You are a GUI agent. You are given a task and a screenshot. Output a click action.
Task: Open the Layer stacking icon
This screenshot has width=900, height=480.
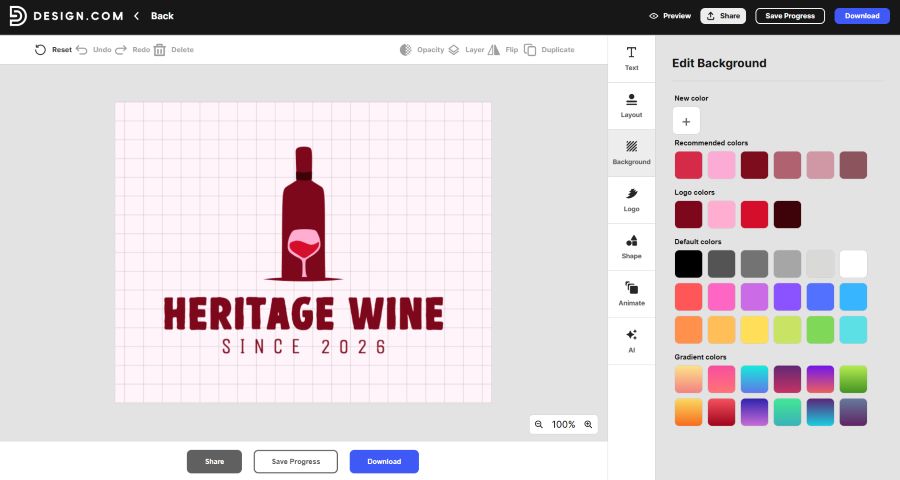coord(453,50)
